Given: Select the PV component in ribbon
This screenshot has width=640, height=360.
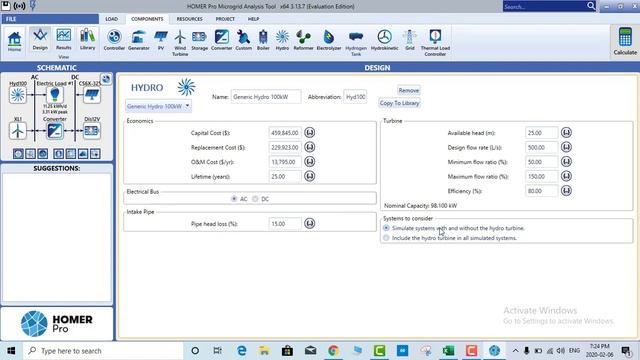Looking at the screenshot, I should coord(161,40).
